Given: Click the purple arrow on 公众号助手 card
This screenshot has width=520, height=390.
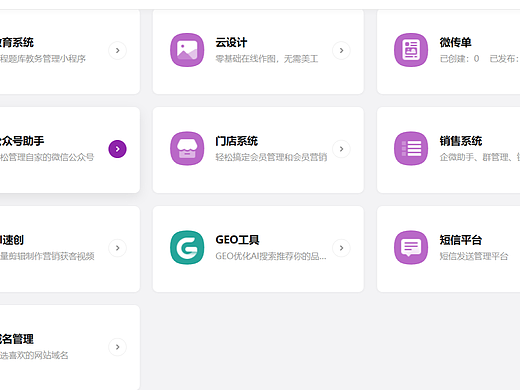Looking at the screenshot, I should click(x=117, y=149).
